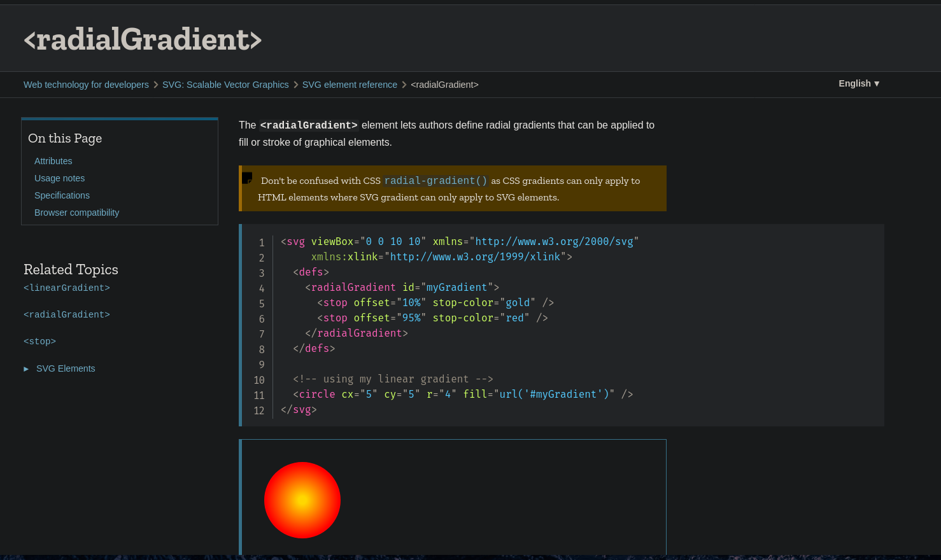Open the SVG Elements related topic
941x560 pixels.
66,368
